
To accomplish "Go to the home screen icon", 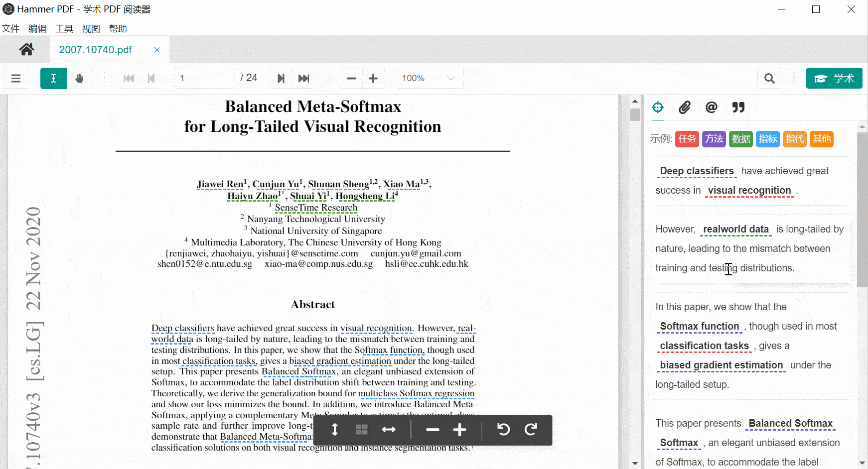I will tap(26, 49).
